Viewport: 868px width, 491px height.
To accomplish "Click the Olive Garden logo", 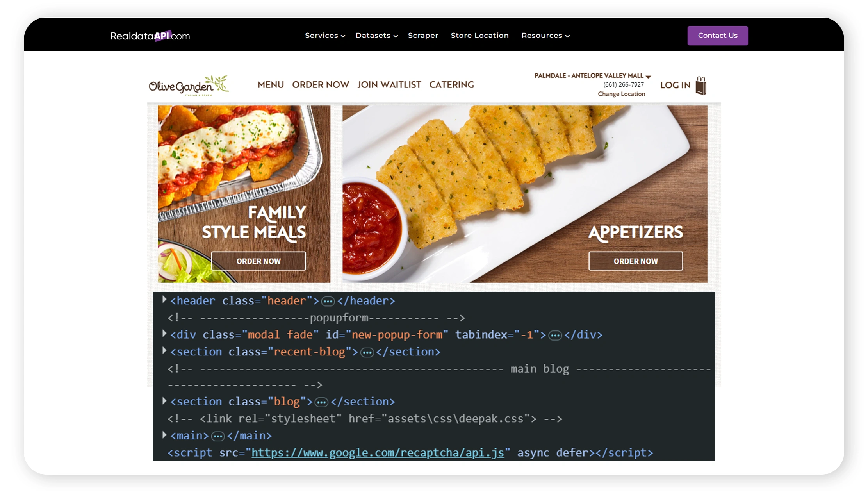I will 188,85.
